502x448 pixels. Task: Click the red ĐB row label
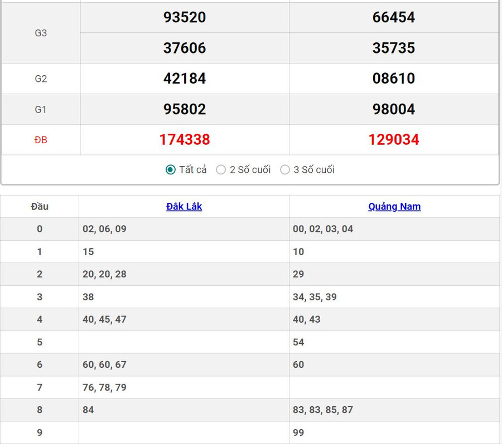[41, 140]
